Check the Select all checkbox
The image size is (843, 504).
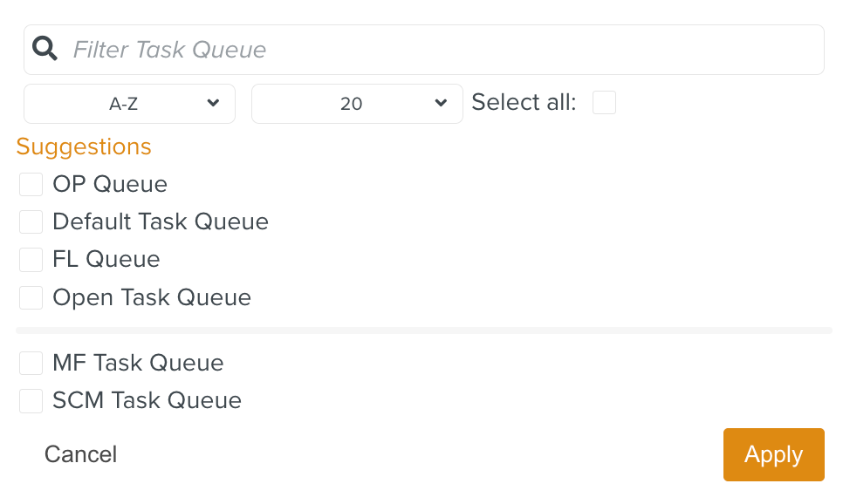(x=604, y=102)
